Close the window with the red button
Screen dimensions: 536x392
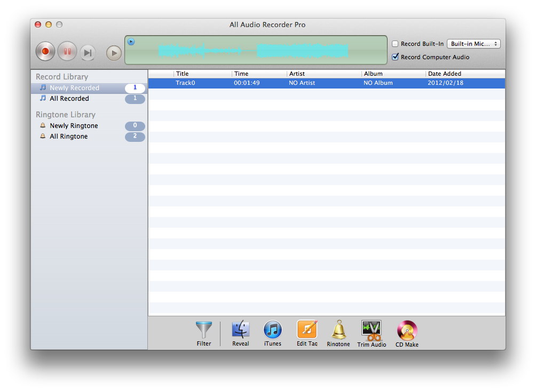[38, 25]
